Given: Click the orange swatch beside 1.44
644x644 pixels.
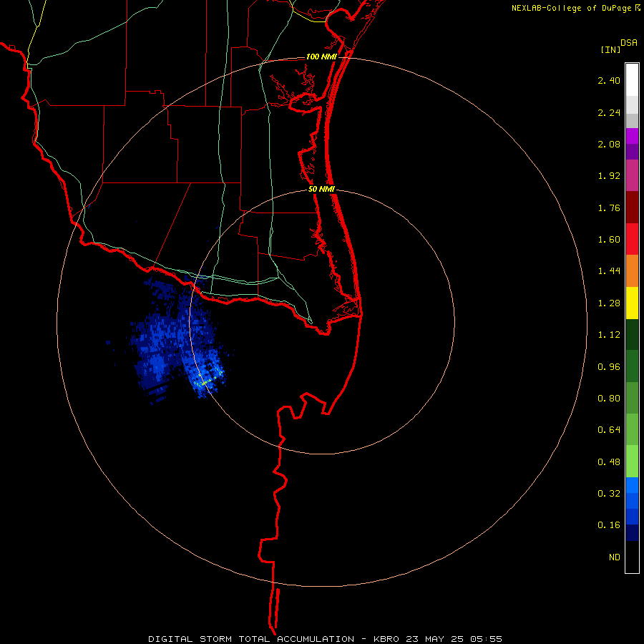Looking at the screenshot, I should click(632, 271).
